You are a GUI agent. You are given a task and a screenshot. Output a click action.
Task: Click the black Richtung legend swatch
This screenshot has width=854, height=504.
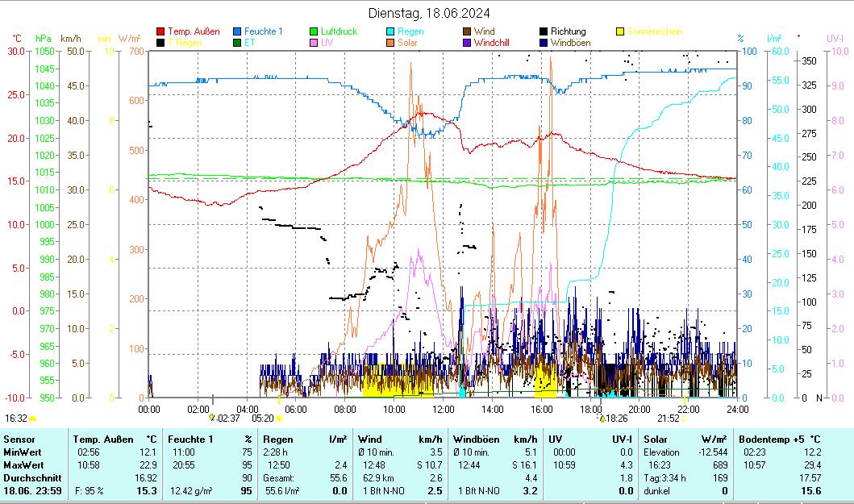pyautogui.click(x=544, y=31)
